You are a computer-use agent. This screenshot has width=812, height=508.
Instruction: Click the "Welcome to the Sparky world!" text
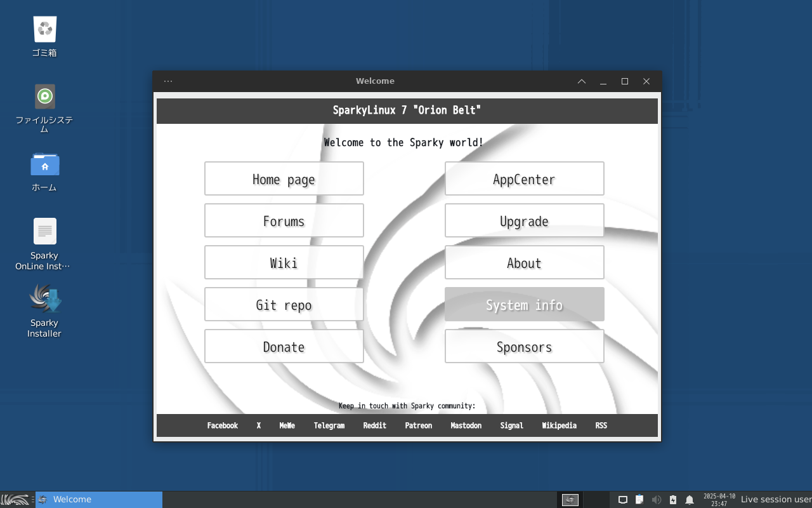point(404,142)
